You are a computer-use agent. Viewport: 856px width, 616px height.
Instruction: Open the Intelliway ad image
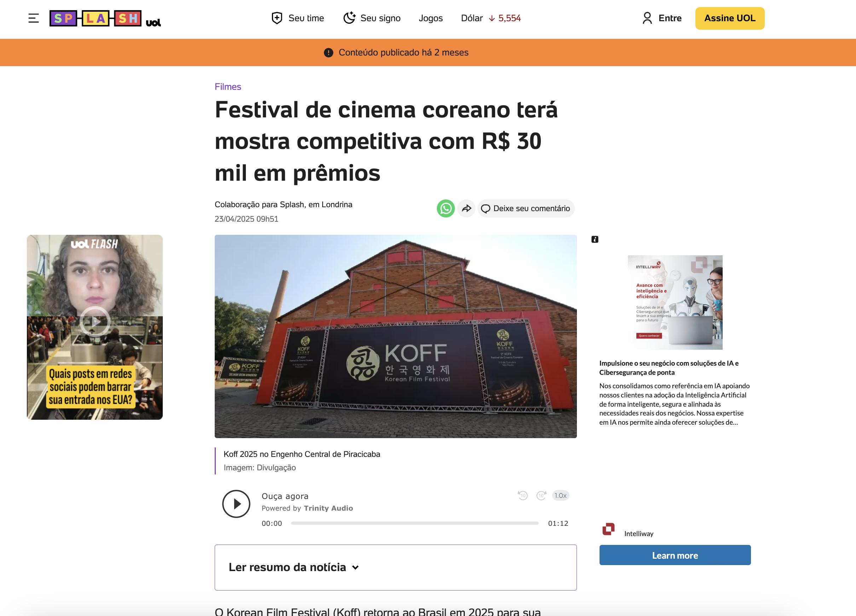pyautogui.click(x=675, y=303)
